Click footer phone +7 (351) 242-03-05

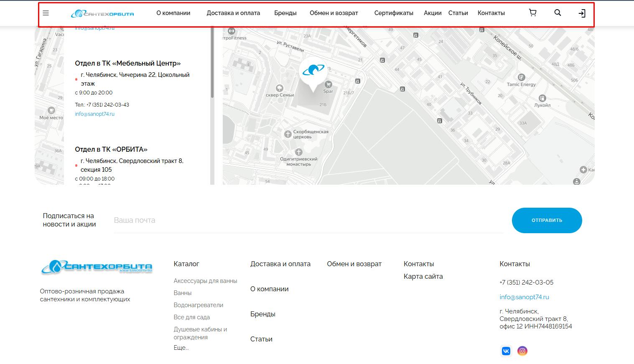coord(526,283)
